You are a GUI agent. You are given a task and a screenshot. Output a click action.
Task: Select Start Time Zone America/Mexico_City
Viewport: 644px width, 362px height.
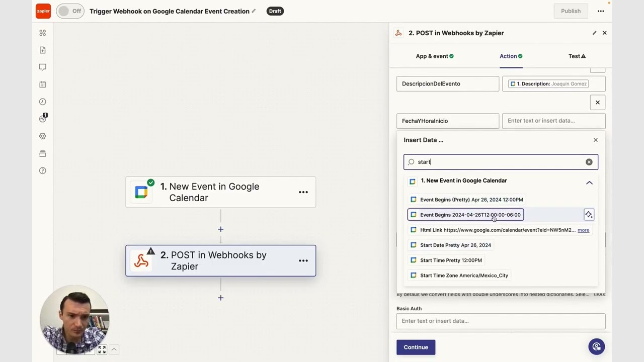click(459, 276)
